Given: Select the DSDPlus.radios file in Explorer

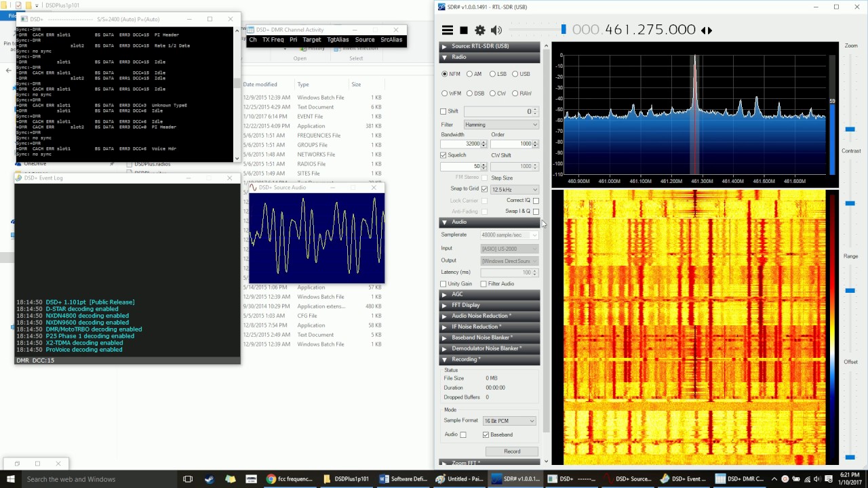Looking at the screenshot, I should (152, 164).
